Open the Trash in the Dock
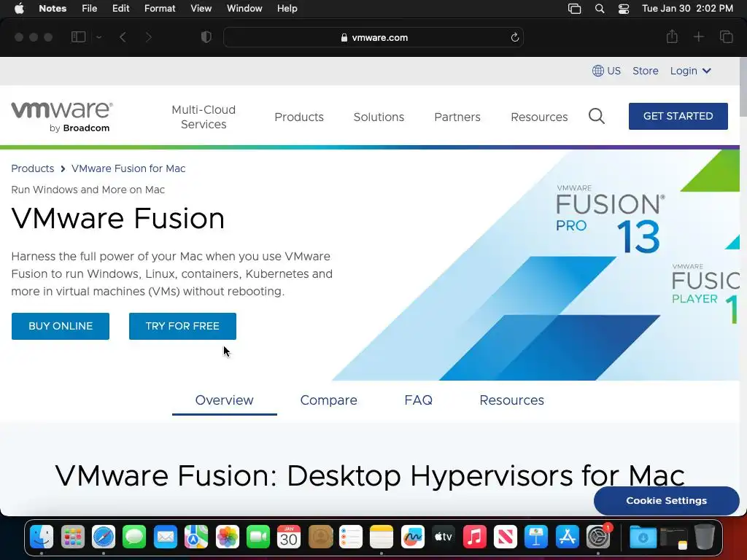 click(x=704, y=537)
